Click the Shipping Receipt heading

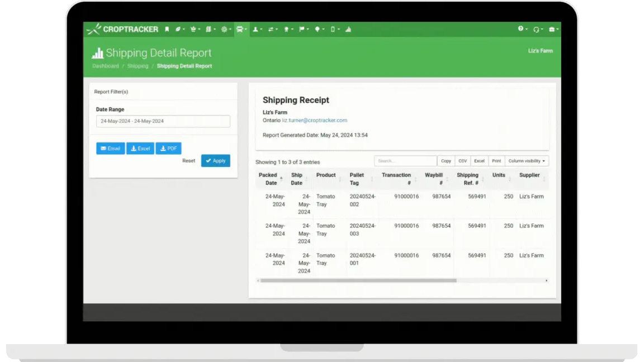(296, 100)
